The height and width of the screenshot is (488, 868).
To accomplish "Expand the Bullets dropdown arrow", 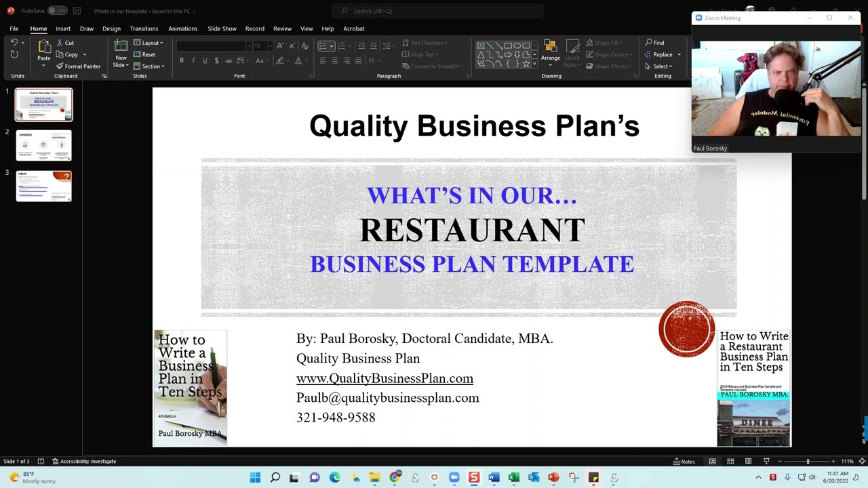I will tap(332, 45).
